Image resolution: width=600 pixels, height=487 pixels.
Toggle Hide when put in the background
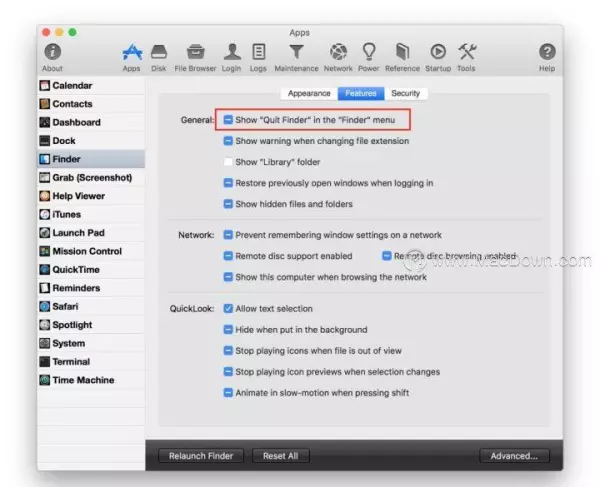(228, 329)
